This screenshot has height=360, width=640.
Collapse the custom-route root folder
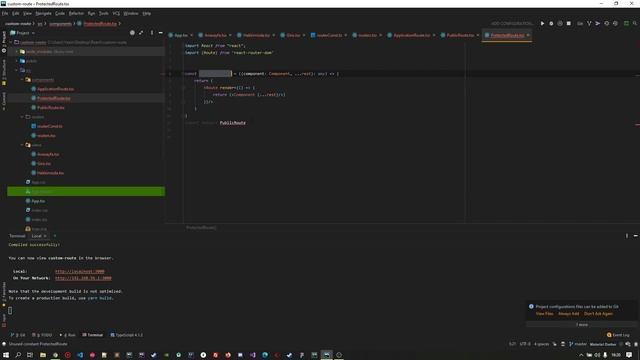(x=11, y=42)
